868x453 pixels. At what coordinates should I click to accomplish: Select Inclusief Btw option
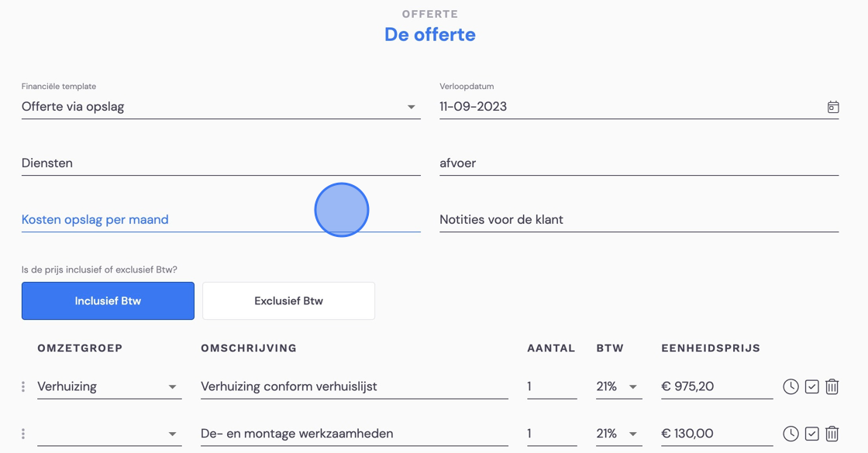108,301
